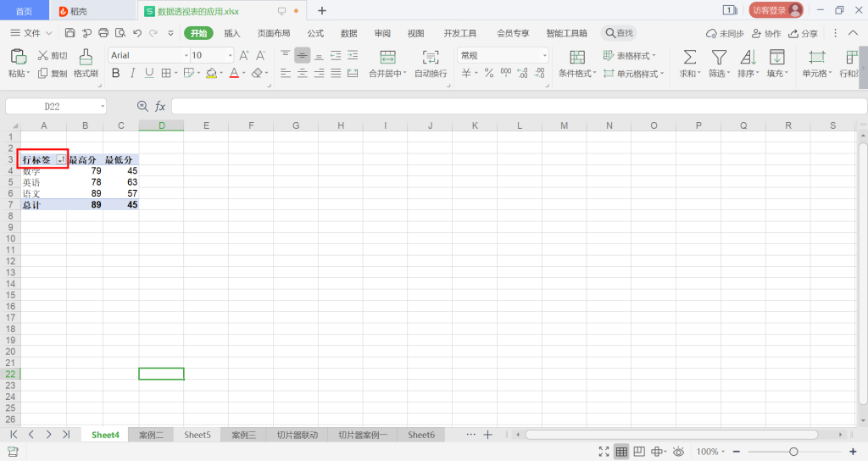
Task: Undo the last action
Action: pos(137,33)
